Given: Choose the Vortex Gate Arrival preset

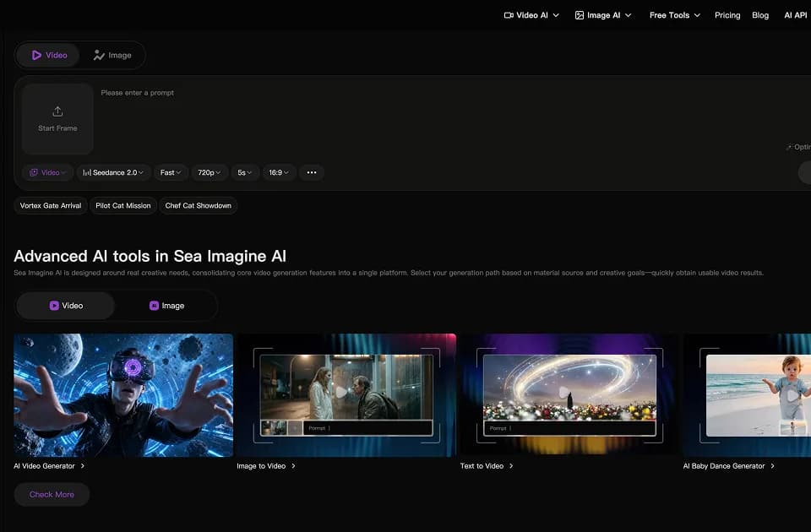Looking at the screenshot, I should (51, 206).
